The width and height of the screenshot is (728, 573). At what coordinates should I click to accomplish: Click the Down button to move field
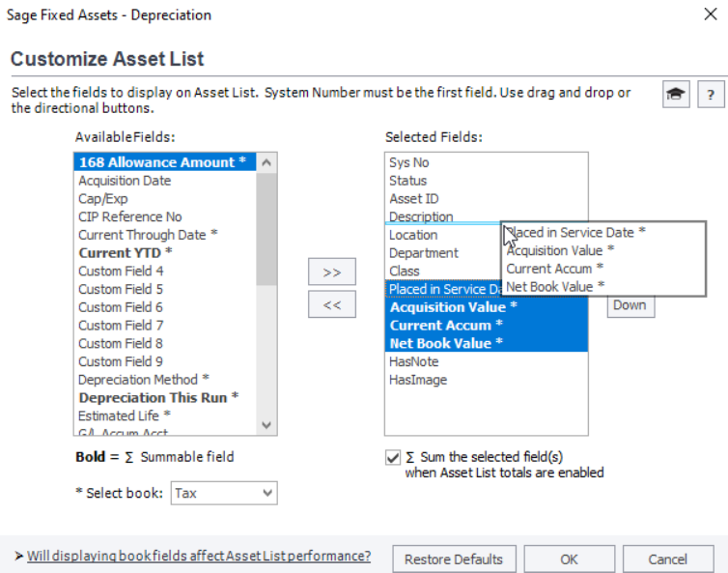click(x=630, y=304)
